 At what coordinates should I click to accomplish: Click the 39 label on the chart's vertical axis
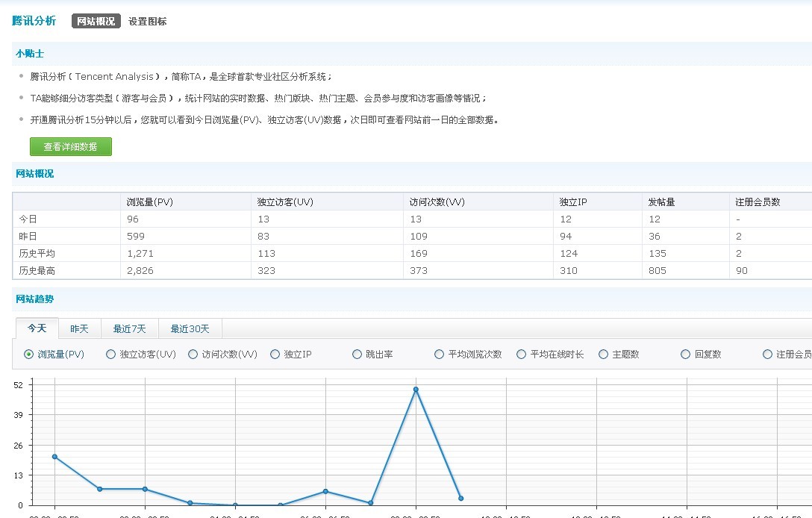18,415
